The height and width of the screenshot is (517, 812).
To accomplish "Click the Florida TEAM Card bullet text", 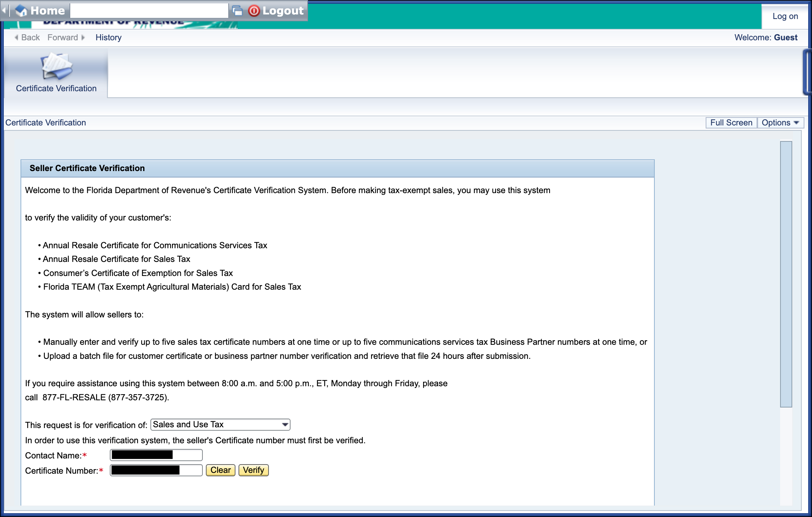I will (172, 287).
